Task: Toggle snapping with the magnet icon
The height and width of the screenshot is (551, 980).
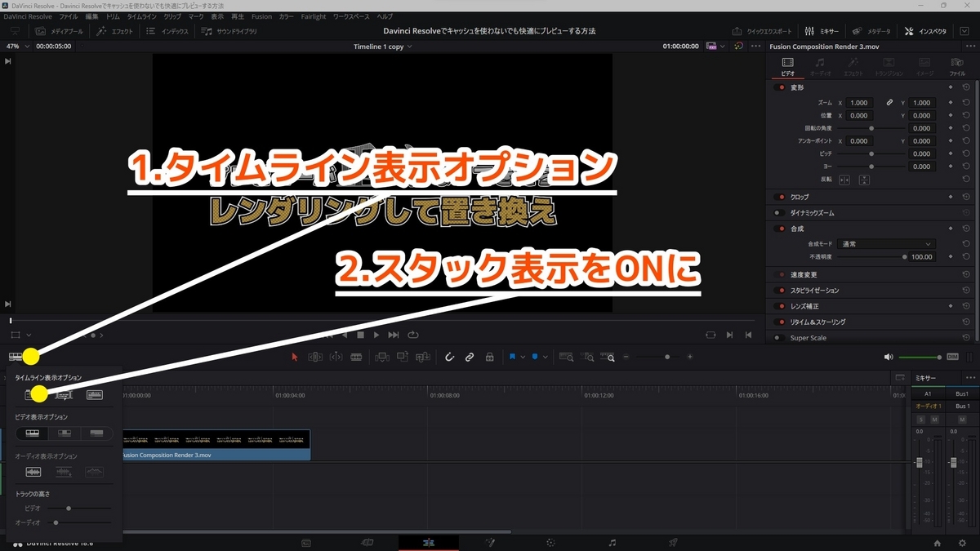Action: tap(449, 357)
